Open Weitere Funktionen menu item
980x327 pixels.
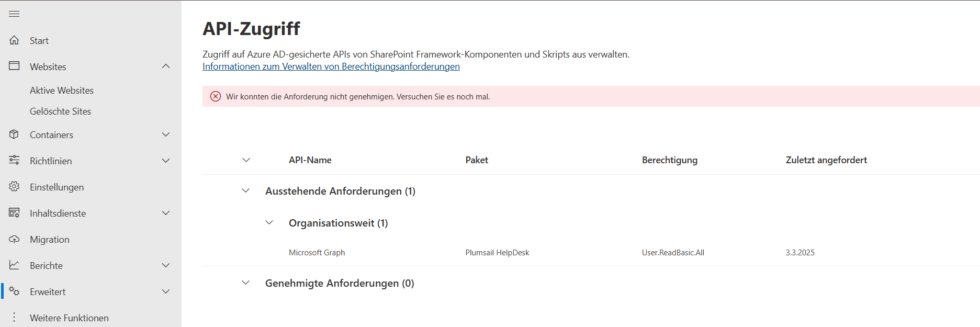pyautogui.click(x=69, y=318)
